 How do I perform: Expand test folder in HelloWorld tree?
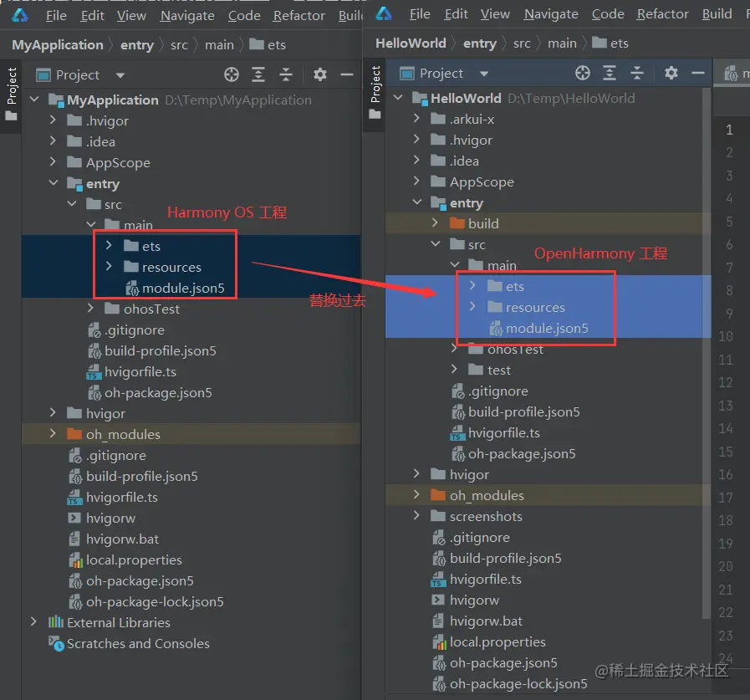click(454, 369)
